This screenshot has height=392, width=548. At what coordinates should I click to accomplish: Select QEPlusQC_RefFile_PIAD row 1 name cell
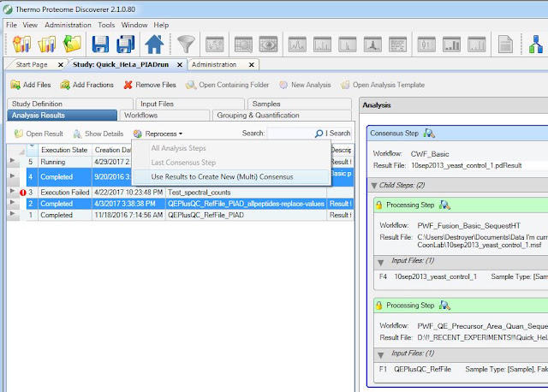click(246, 215)
